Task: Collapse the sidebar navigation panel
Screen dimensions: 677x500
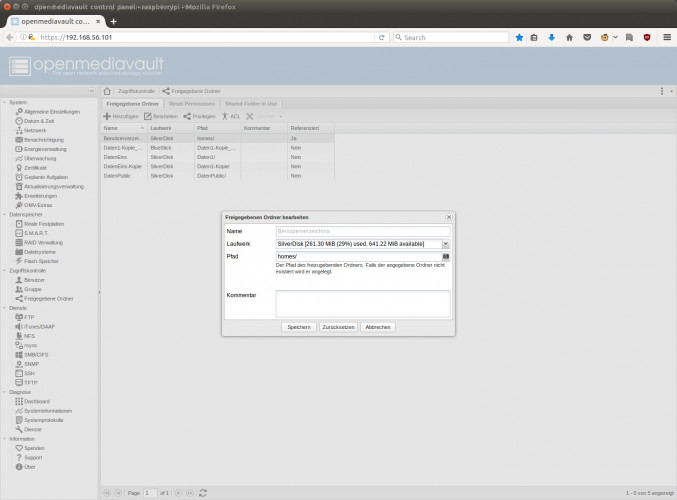Action: tap(92, 91)
